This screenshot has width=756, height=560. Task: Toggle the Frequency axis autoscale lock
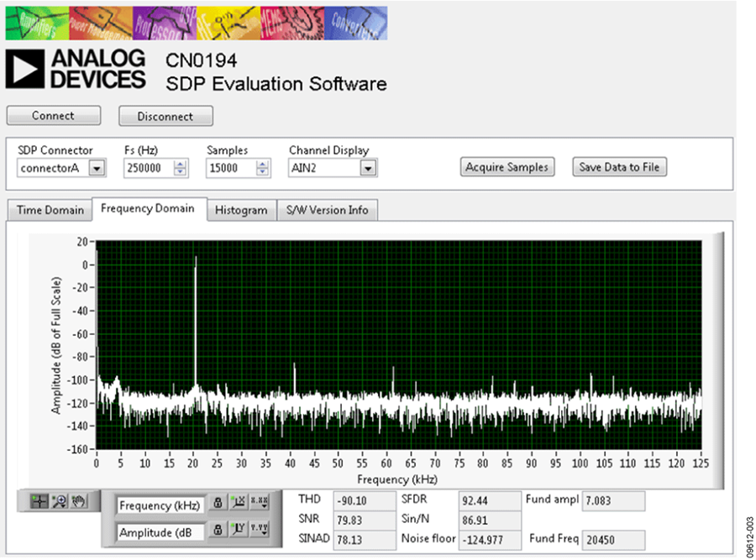pos(218,502)
